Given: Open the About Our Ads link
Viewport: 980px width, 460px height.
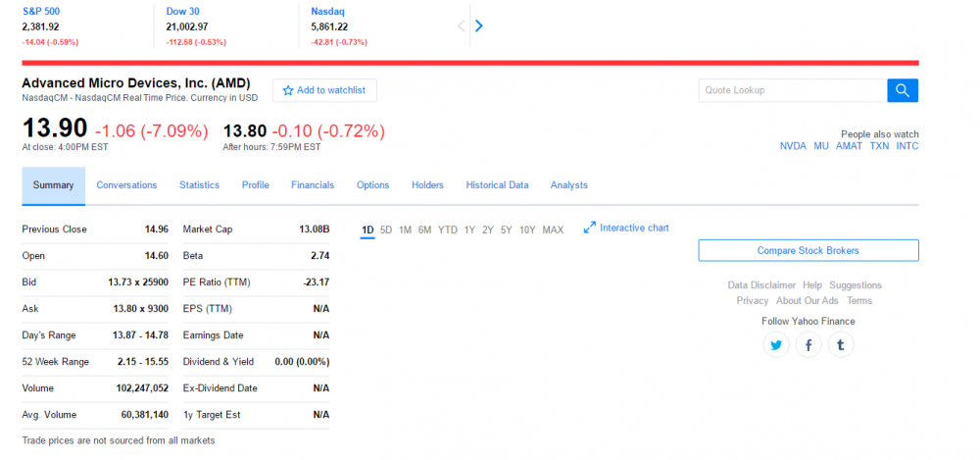Looking at the screenshot, I should (808, 300).
